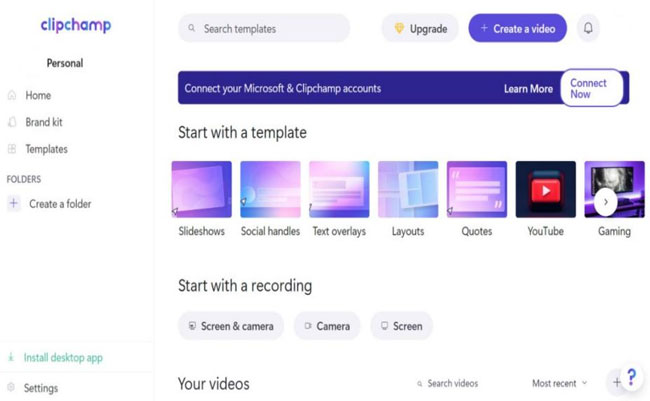Click the Install desktop app download icon
Viewport: 650px width, 401px height.
point(11,357)
